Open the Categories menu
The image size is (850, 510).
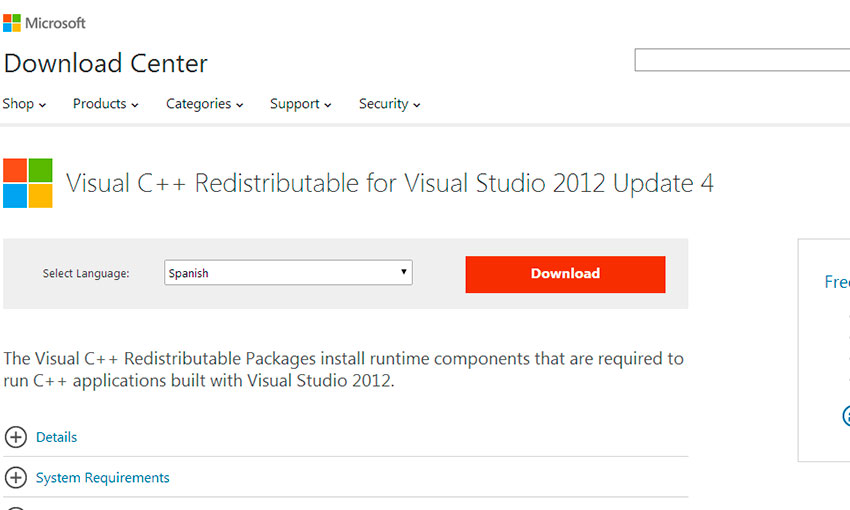point(204,104)
